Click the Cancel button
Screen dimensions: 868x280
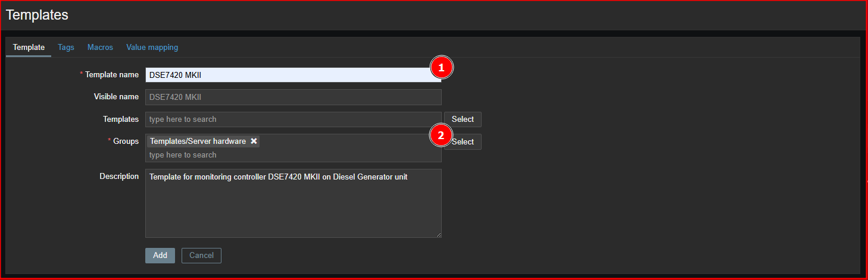coord(201,256)
